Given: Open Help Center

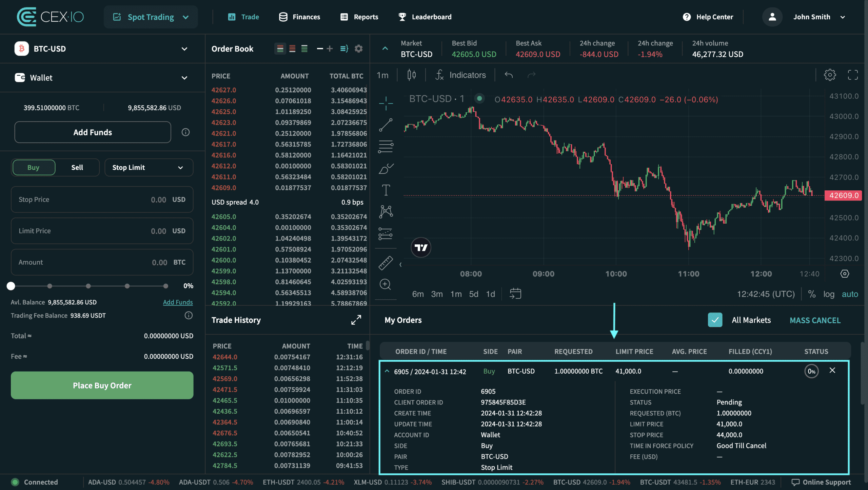Looking at the screenshot, I should tap(708, 17).
